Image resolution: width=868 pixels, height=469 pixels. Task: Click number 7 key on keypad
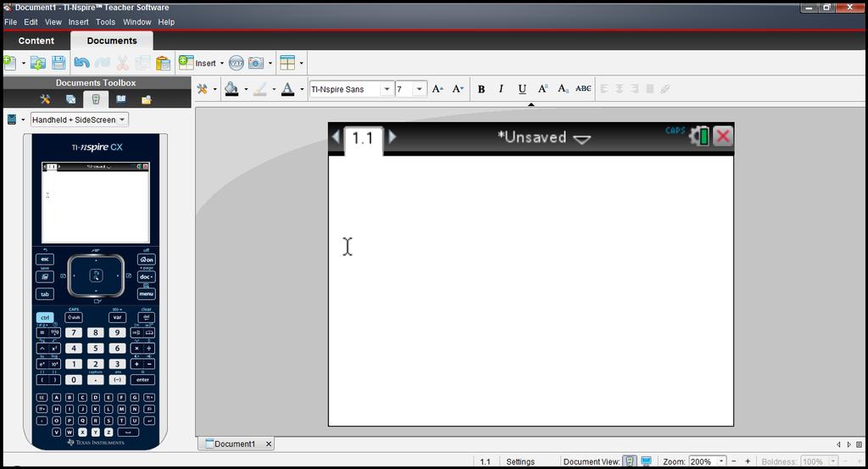[73, 332]
